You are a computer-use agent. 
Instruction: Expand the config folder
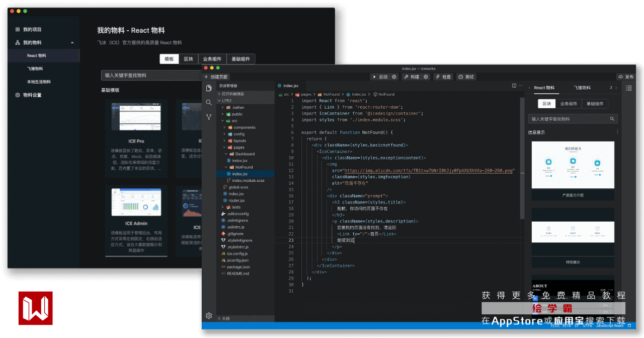pos(246,134)
